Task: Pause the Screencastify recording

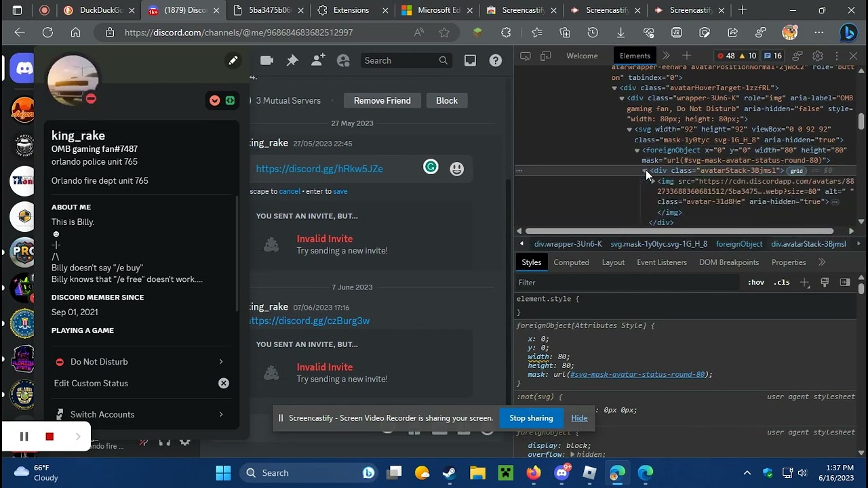Action: click(24, 436)
